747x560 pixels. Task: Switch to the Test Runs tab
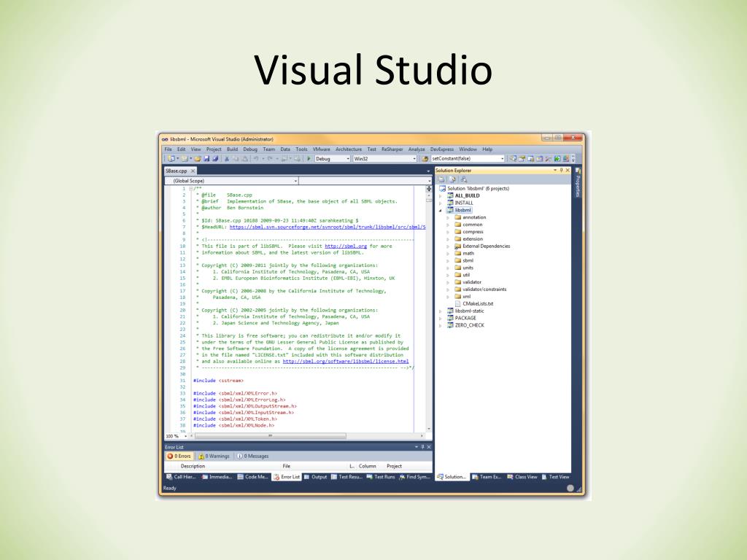[x=381, y=477]
